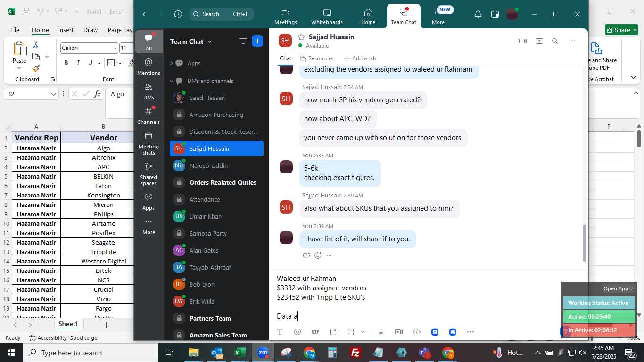Add a reaction to the last message
This screenshot has width=644, height=362.
pos(318,255)
